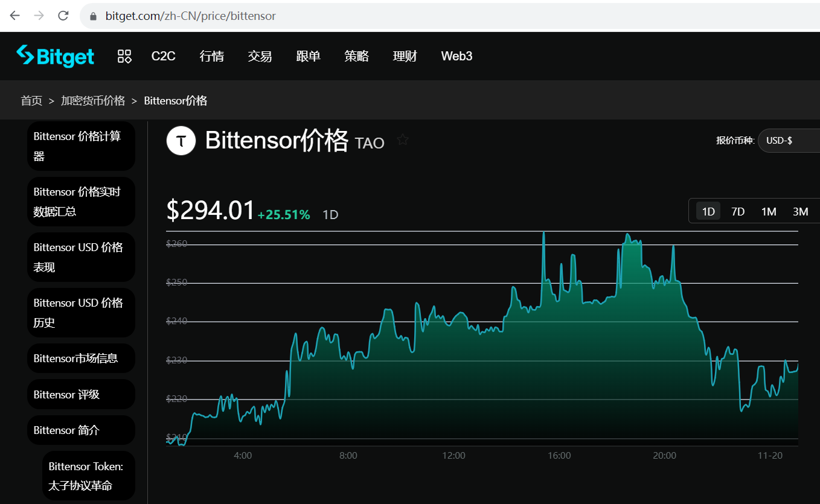Go back using the browser back arrow
This screenshot has height=504, width=820.
point(14,16)
